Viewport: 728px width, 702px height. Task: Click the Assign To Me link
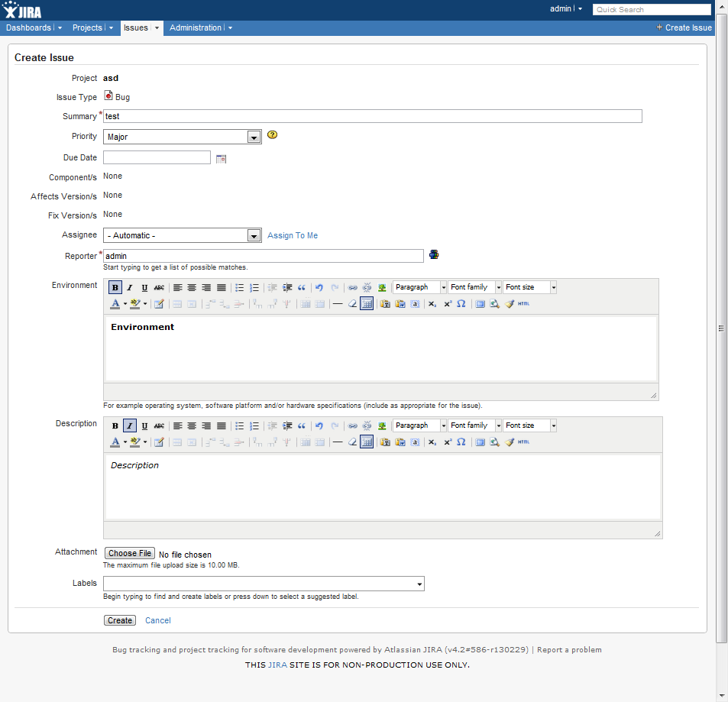(293, 235)
